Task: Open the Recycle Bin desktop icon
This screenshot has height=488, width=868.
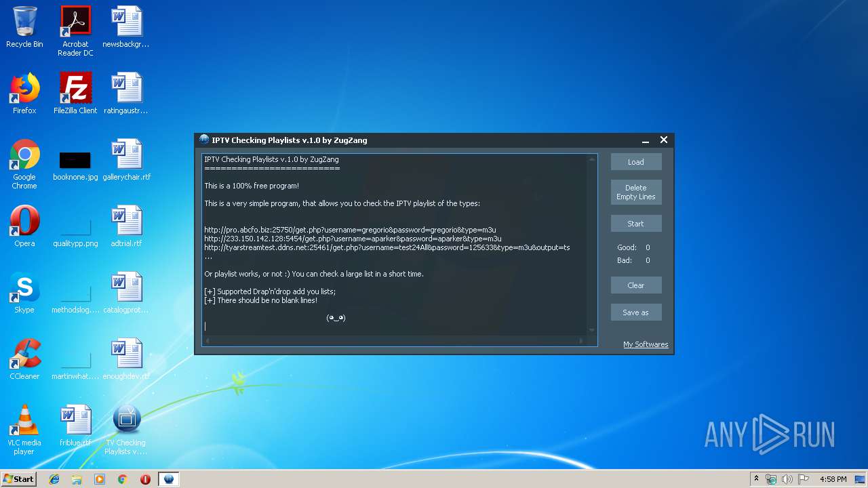Action: 24,27
